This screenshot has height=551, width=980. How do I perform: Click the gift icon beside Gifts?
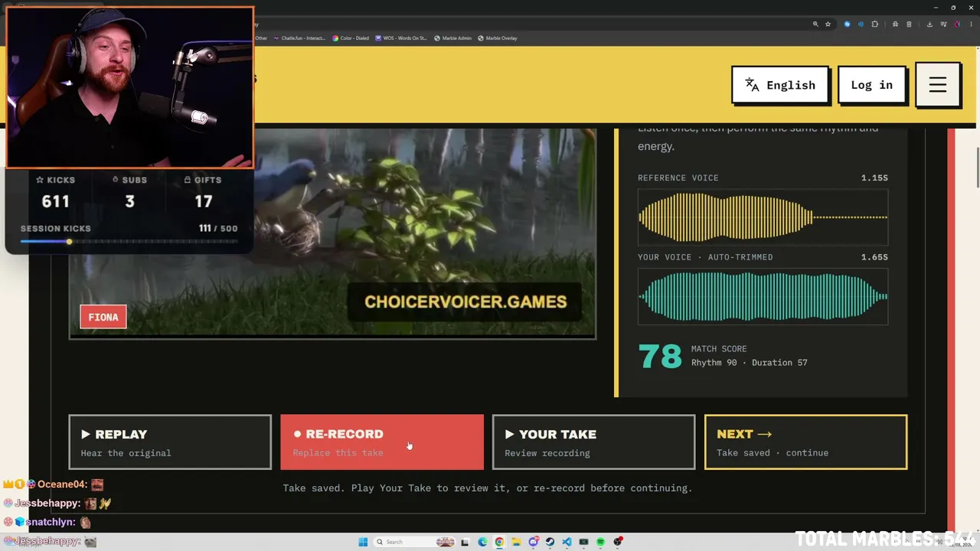click(x=188, y=180)
